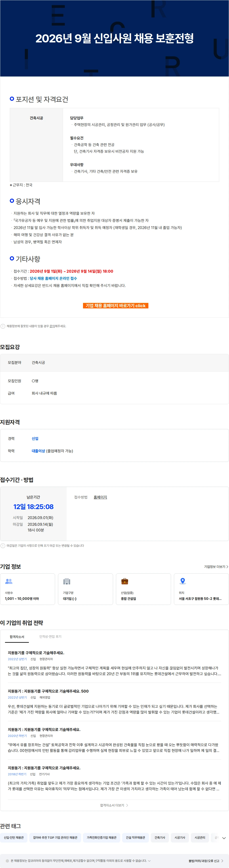The height and width of the screenshot is (868, 229).
Task: Select the 신입·인턴 채용관 tag
Action: pos(14,837)
